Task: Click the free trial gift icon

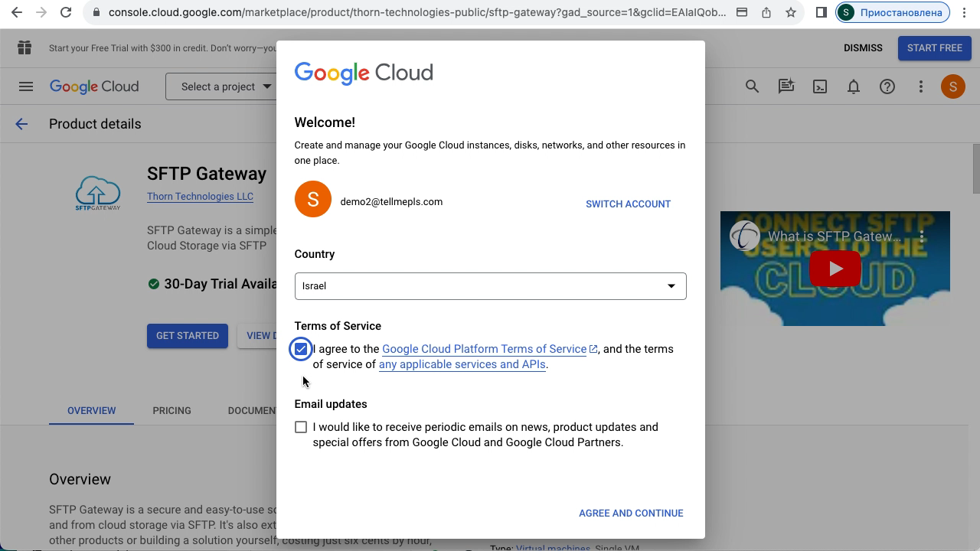Action: (x=24, y=47)
